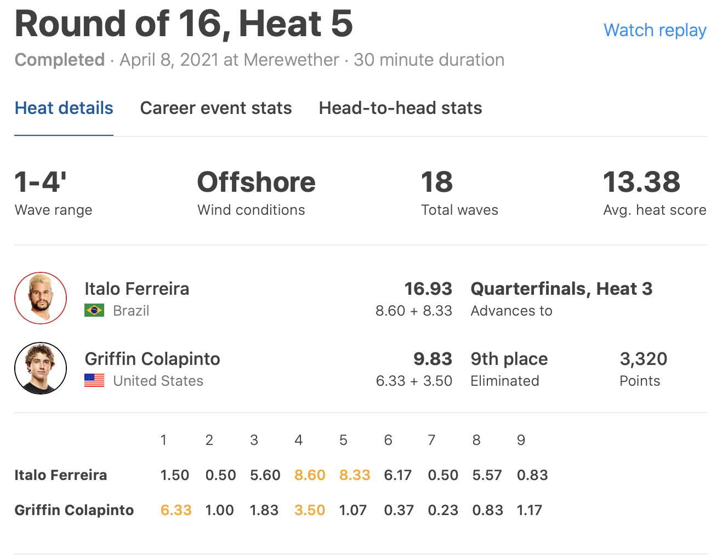
Task: Click the Brazil flag icon
Action: 94,311
